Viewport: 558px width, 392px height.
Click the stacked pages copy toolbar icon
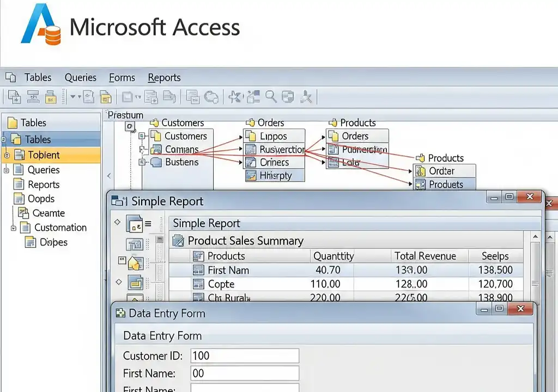click(x=192, y=97)
